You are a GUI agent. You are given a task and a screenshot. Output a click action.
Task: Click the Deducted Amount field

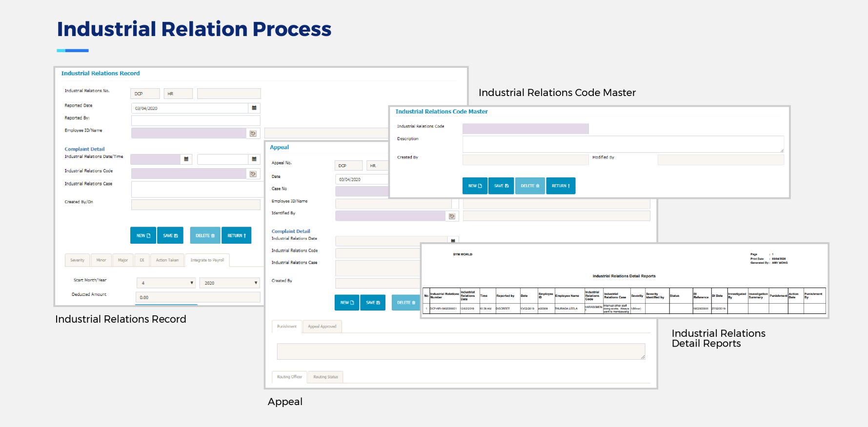click(x=198, y=297)
